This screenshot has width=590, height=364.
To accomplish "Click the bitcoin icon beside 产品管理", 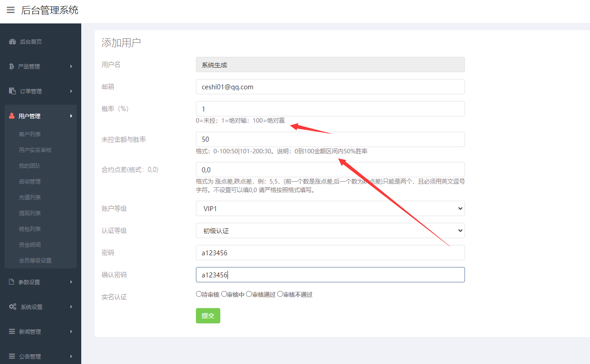I will (12, 66).
